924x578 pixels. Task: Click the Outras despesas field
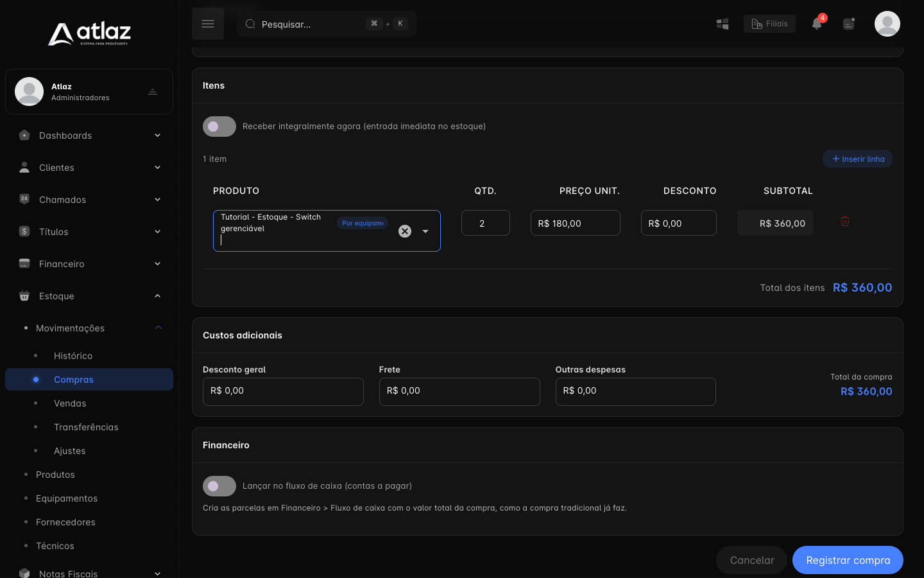(x=636, y=392)
